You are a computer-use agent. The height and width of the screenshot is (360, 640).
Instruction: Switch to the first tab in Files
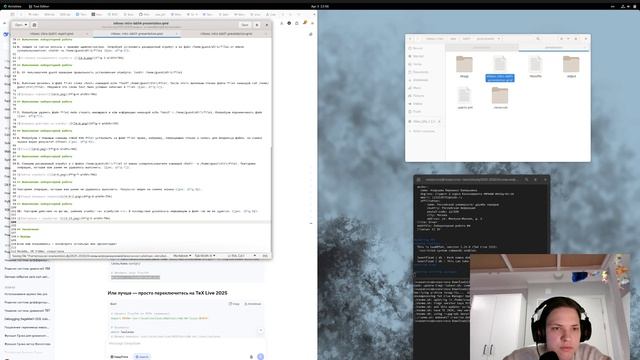click(x=482, y=48)
